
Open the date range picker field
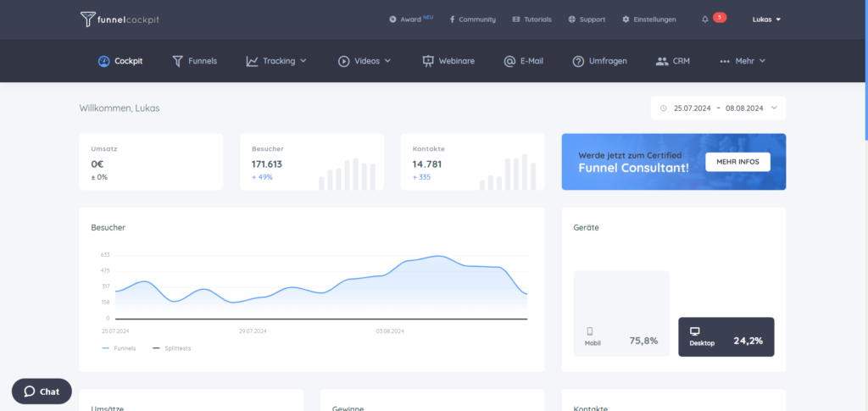tap(718, 108)
